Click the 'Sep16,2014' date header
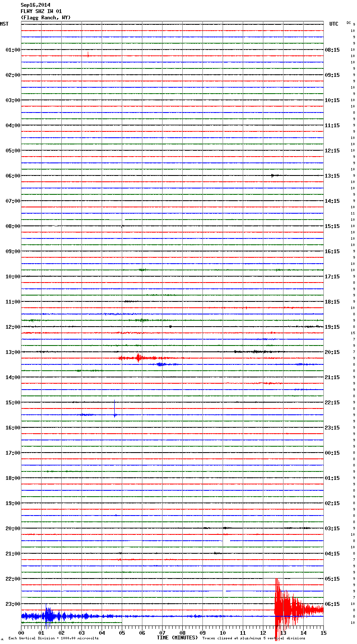 [35, 5]
